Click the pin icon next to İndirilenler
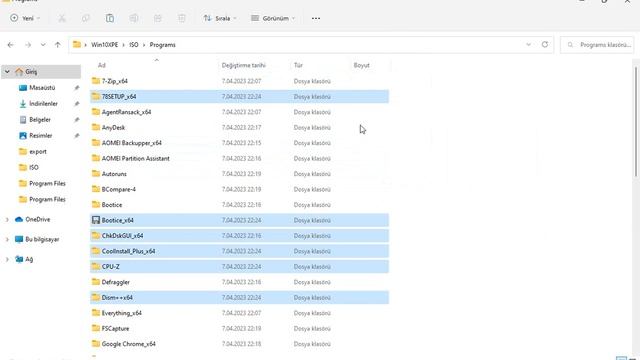 pos(77,104)
